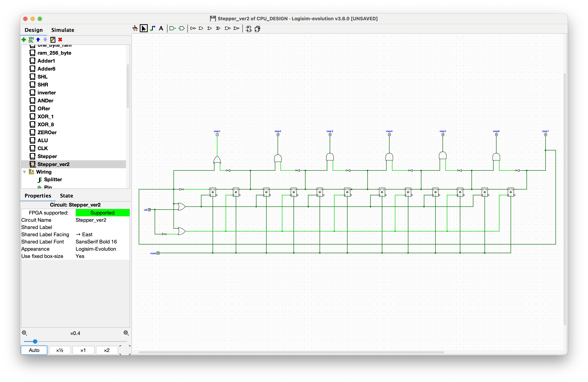Image resolution: width=588 pixels, height=382 pixels.
Task: Click the Shared Label value field
Action: pyautogui.click(x=102, y=227)
